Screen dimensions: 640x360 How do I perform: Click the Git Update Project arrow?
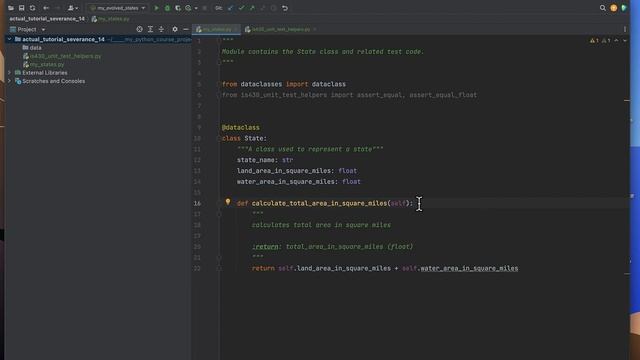230,8
